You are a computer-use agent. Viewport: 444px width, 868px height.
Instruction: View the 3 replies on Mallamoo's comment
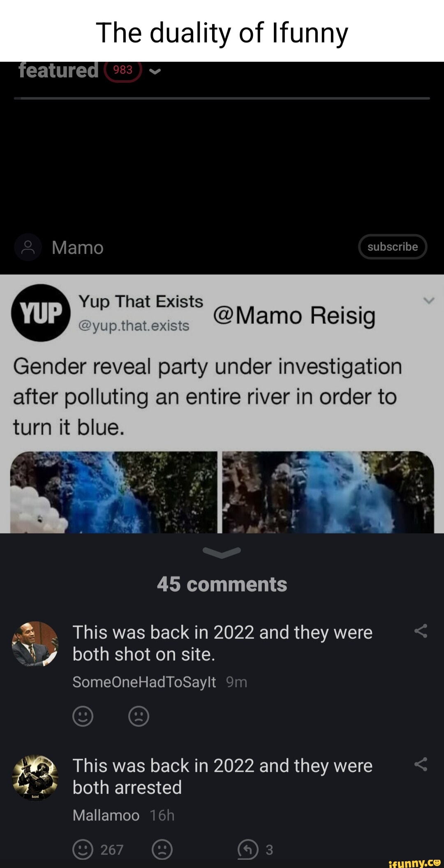tap(255, 849)
